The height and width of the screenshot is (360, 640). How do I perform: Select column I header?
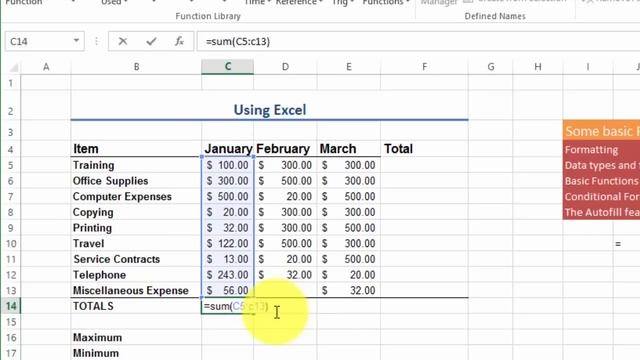588,67
